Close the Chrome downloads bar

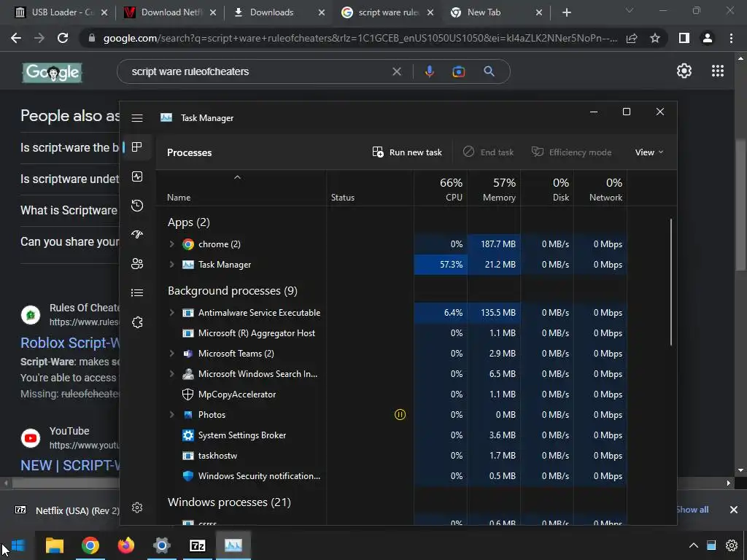pyautogui.click(x=734, y=510)
